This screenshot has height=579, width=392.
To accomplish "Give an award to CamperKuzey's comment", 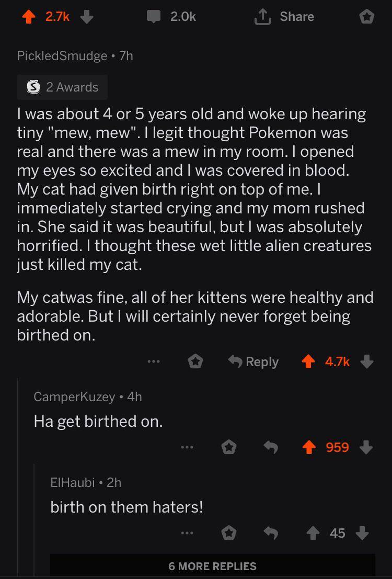I will pyautogui.click(x=229, y=447).
